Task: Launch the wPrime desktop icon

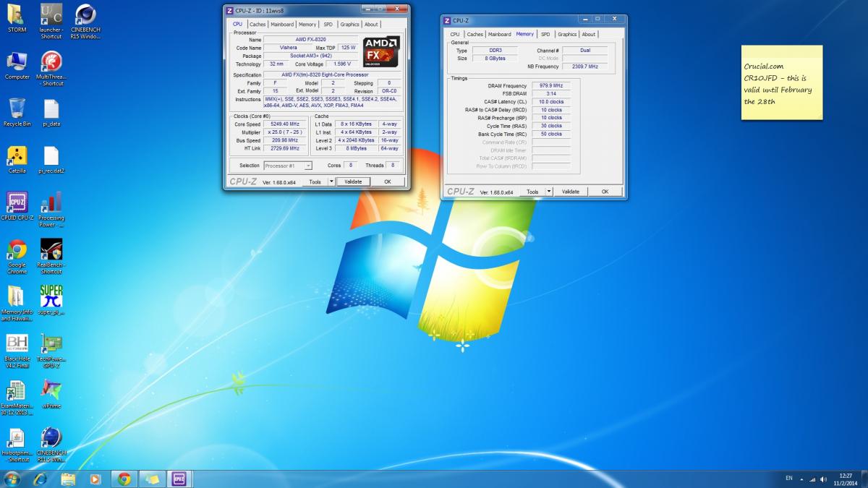Action: click(51, 394)
